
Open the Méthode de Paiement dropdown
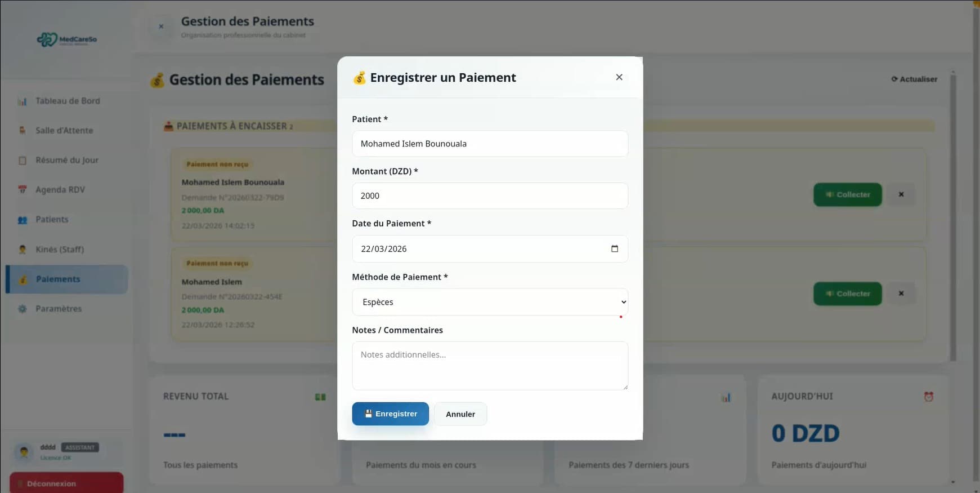(490, 302)
